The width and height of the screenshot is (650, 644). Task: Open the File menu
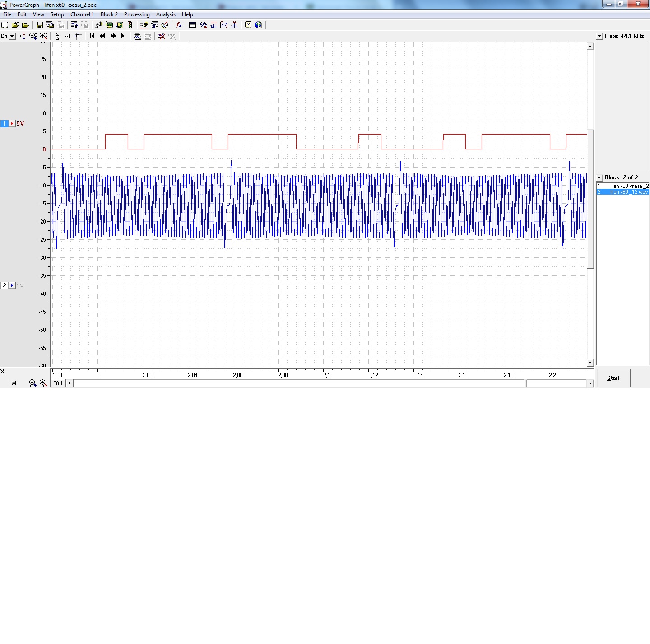[x=7, y=14]
